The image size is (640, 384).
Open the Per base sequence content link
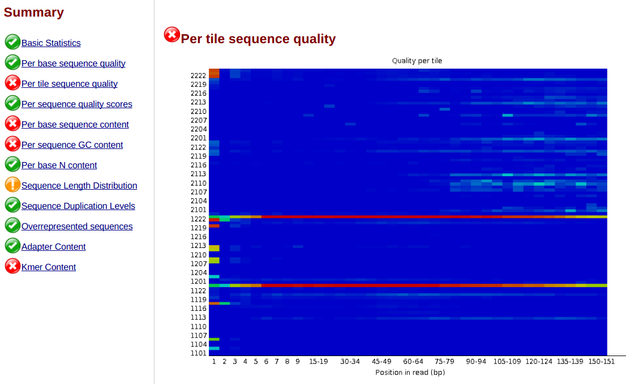75,124
